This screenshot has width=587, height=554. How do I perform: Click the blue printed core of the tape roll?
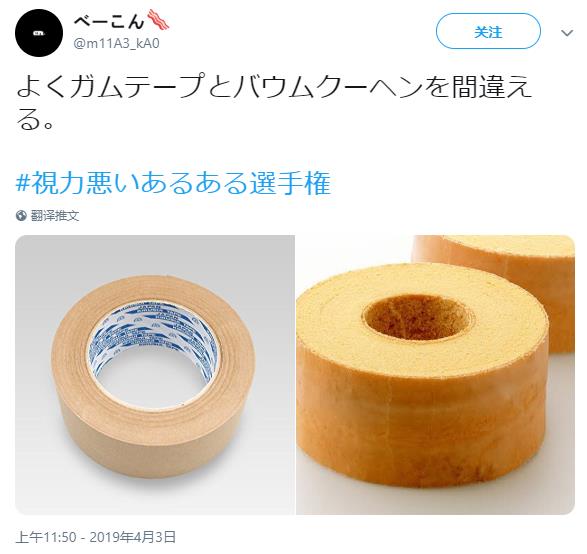pyautogui.click(x=155, y=337)
